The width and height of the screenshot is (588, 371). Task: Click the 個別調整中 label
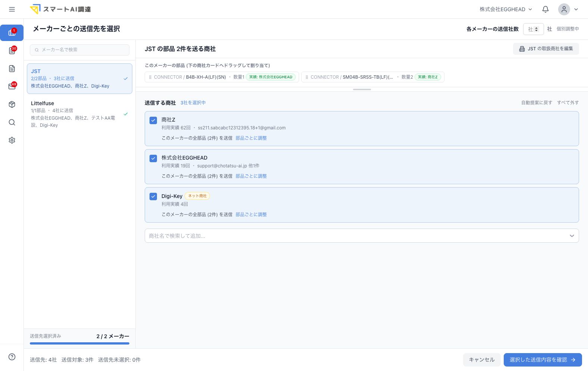(x=568, y=29)
